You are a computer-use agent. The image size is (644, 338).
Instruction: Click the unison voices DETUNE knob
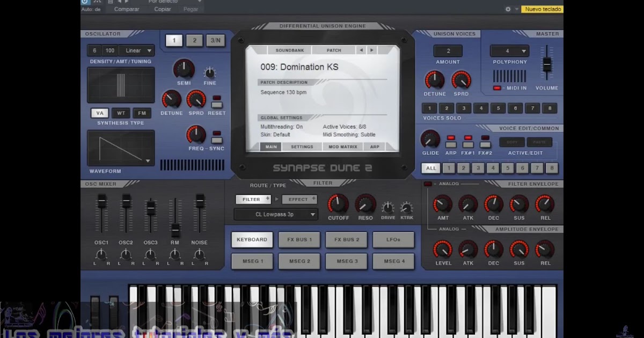(x=434, y=80)
